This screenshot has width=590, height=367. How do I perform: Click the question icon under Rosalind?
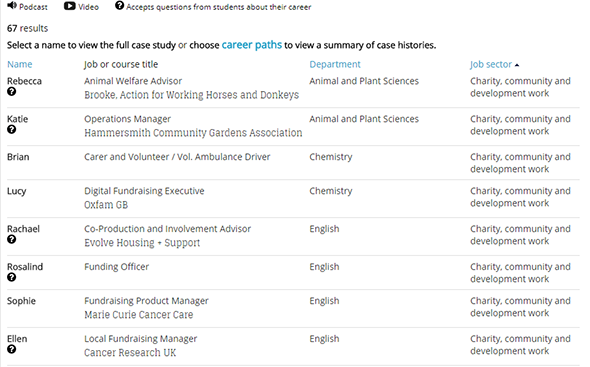click(x=12, y=277)
